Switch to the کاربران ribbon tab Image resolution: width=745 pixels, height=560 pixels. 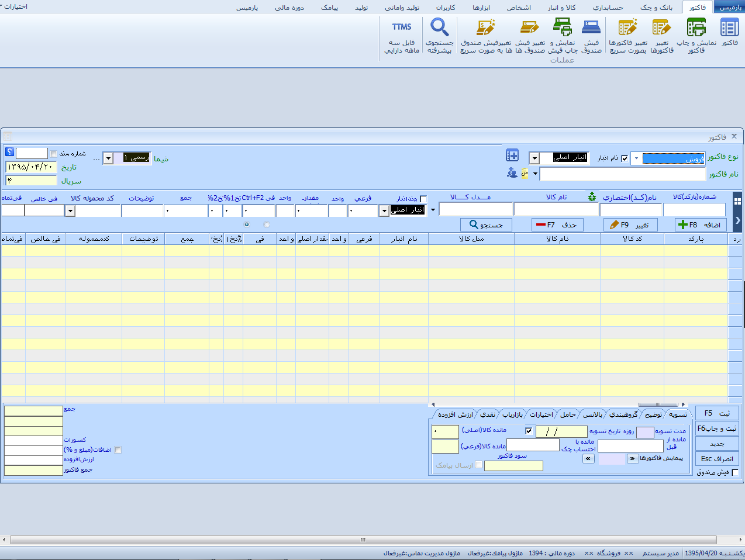[x=445, y=8]
